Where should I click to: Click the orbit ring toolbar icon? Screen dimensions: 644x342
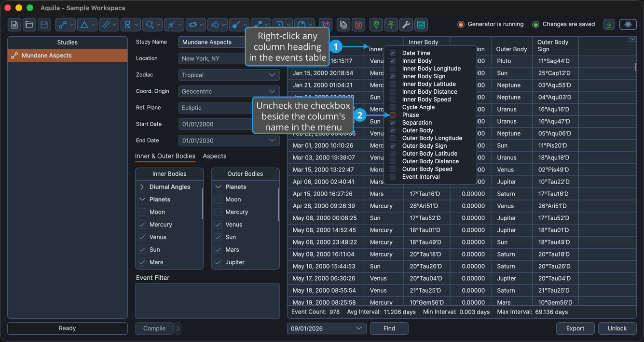coord(192,25)
